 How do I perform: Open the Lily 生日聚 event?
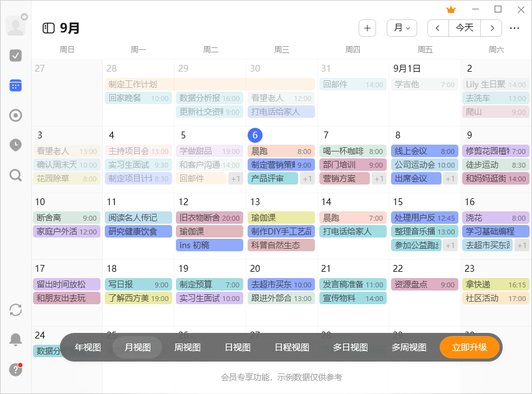click(496, 84)
